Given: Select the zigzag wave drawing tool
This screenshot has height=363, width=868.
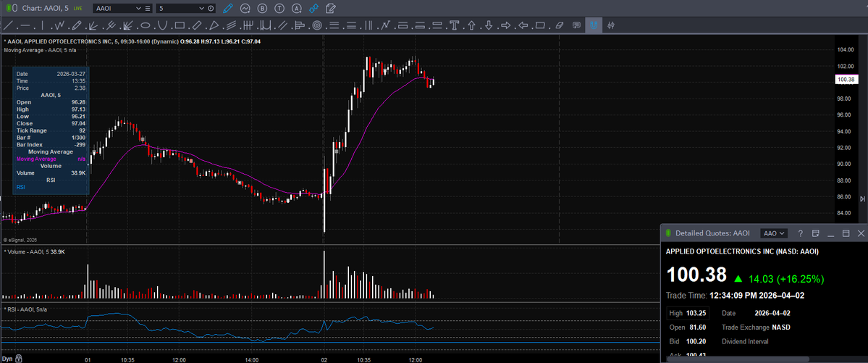Looking at the screenshot, I should pos(59,25).
